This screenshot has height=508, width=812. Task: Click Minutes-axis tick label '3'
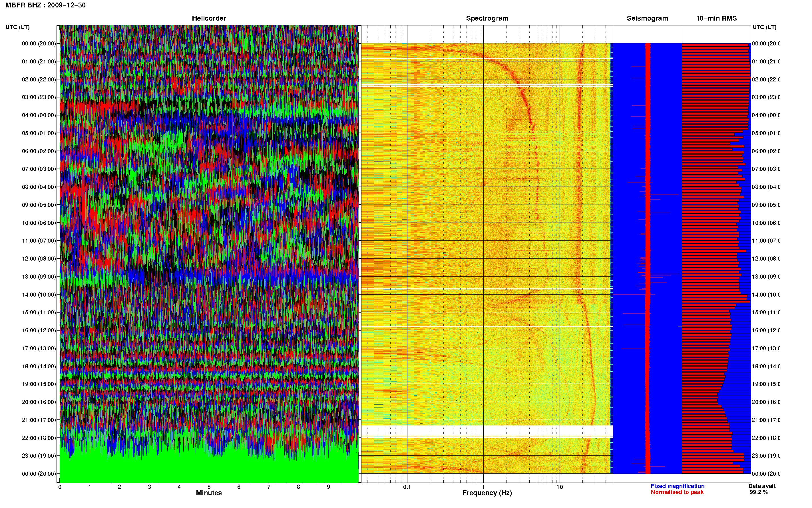pos(149,487)
